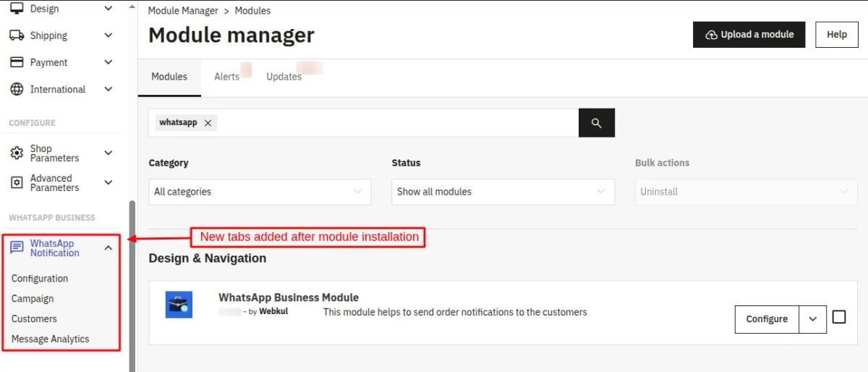868x372 pixels.
Task: Click the module description text
Action: [x=455, y=313]
